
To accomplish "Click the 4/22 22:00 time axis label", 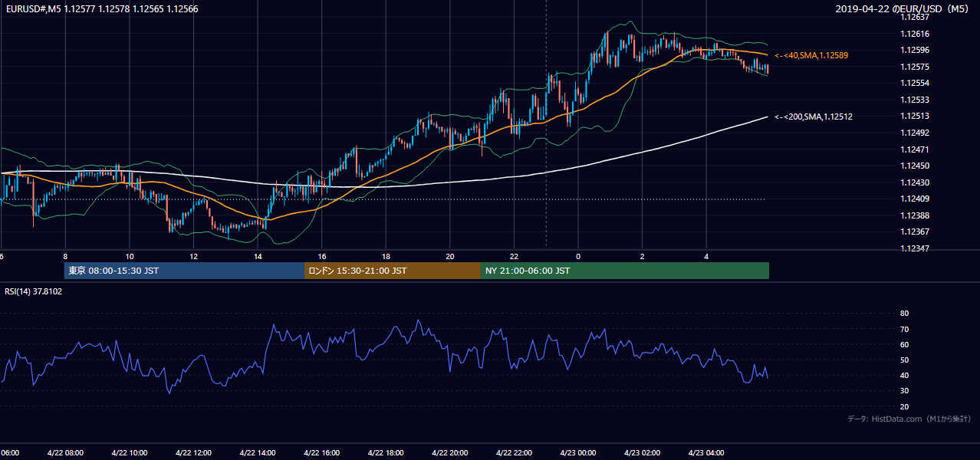I will coord(514,453).
